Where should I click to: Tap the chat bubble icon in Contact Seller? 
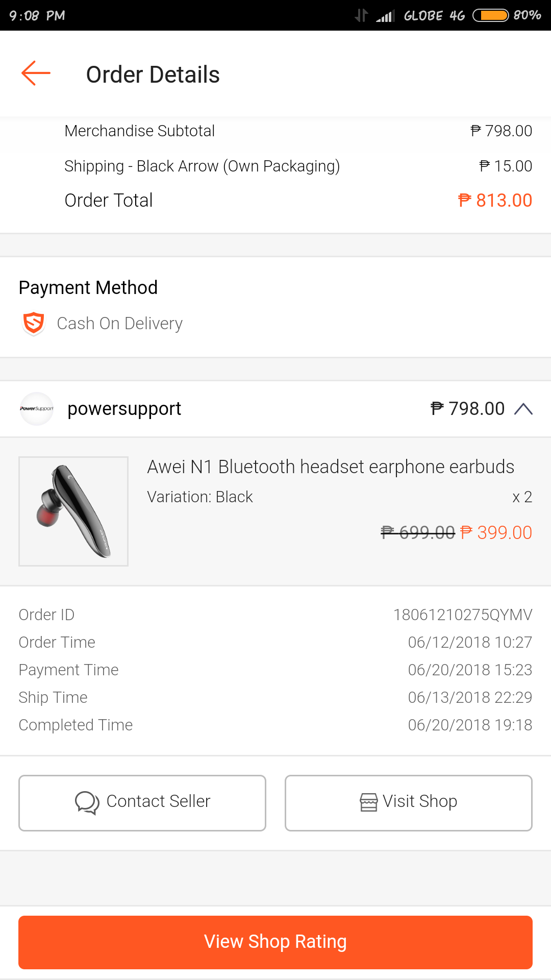[x=87, y=802]
